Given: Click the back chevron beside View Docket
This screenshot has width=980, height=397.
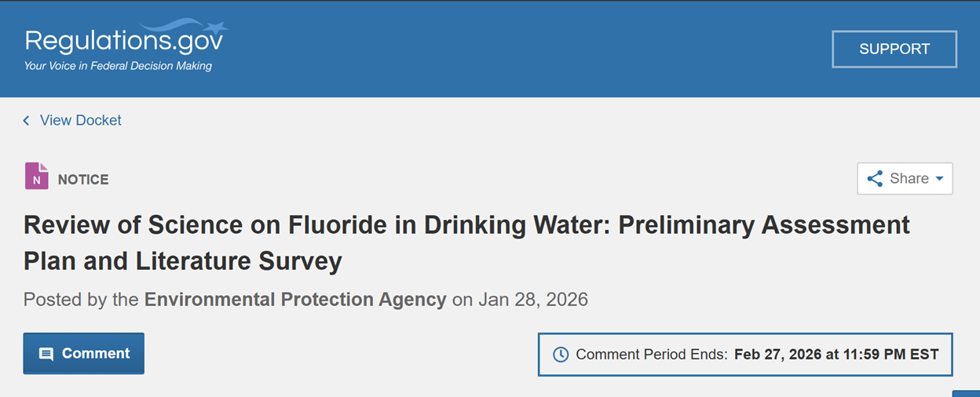Looking at the screenshot, I should (x=26, y=120).
